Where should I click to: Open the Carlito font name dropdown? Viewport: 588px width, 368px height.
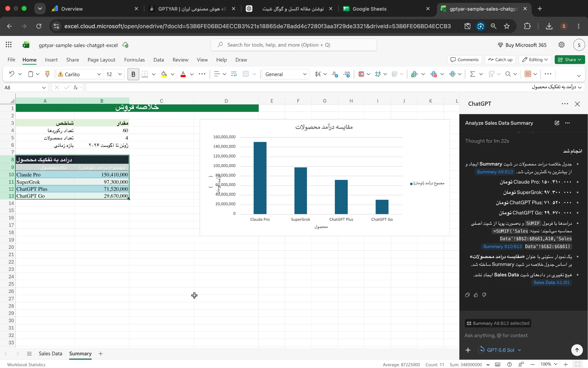[x=99, y=74]
